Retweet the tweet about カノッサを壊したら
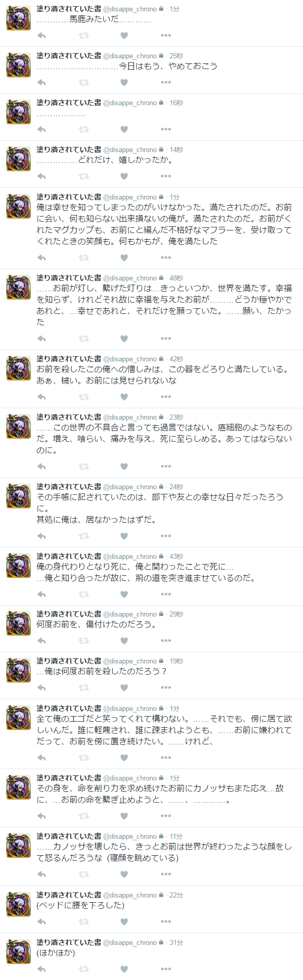The height and width of the screenshot is (980, 303). [x=83, y=874]
